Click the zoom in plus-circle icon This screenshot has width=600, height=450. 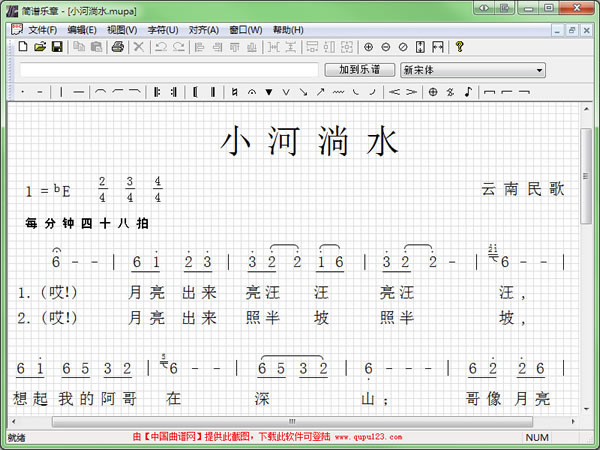368,47
